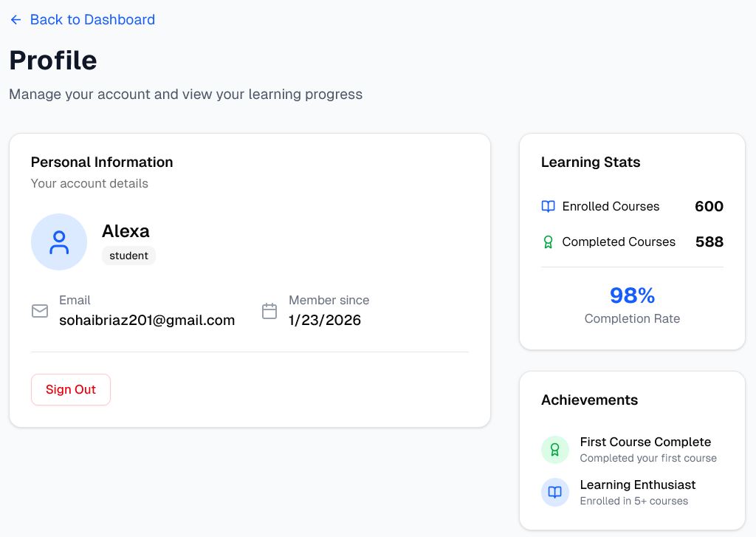Click the book icon next to Enrolled Courses
The image size is (756, 537).
coord(548,207)
